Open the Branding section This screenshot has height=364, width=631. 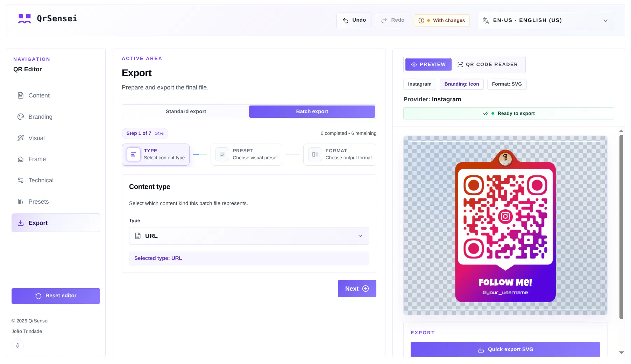56,117
